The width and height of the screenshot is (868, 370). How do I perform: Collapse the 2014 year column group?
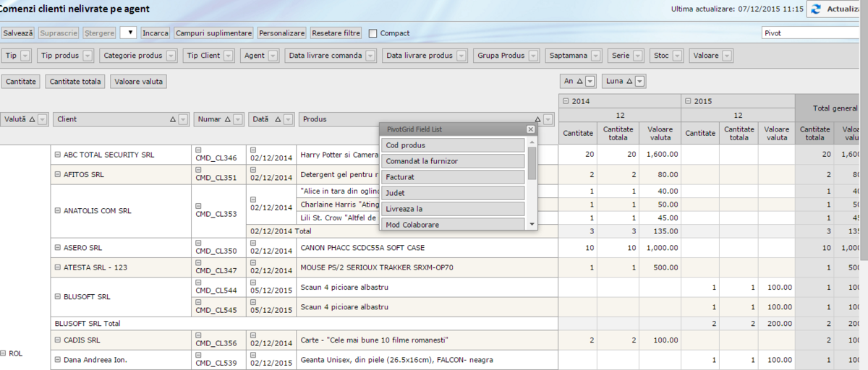click(x=566, y=101)
